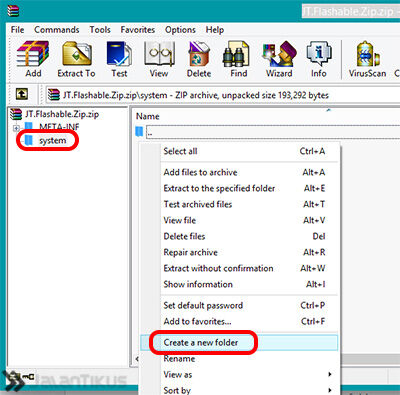Image resolution: width=400 pixels, height=395 pixels.
Task: Open the Commands menu
Action: (x=57, y=30)
